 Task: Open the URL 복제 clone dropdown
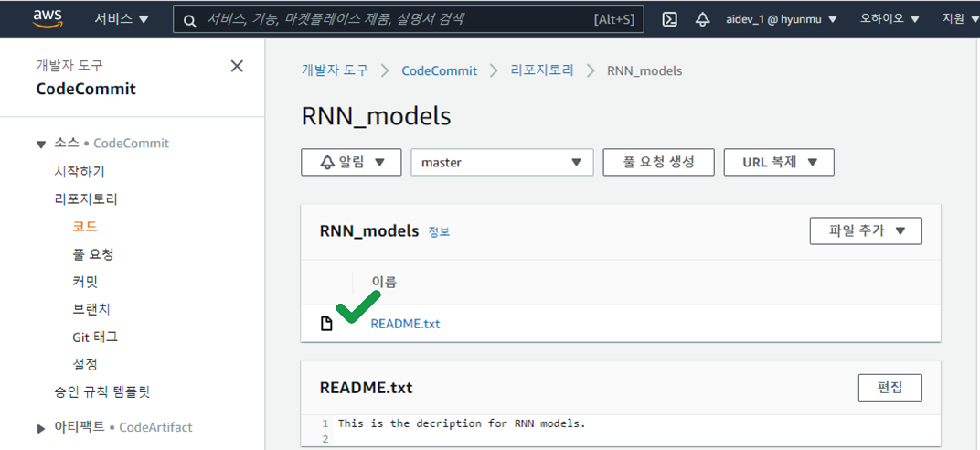point(779,162)
